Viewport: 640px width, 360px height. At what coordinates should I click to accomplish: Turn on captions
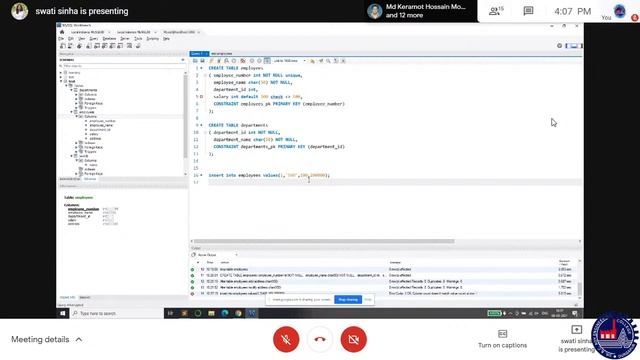[502, 339]
